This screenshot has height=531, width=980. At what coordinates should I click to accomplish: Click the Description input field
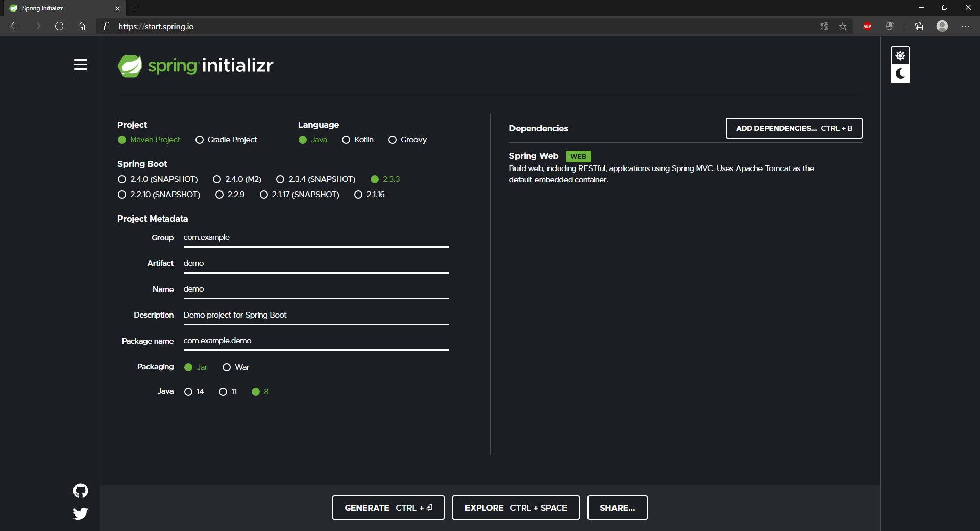coord(316,315)
